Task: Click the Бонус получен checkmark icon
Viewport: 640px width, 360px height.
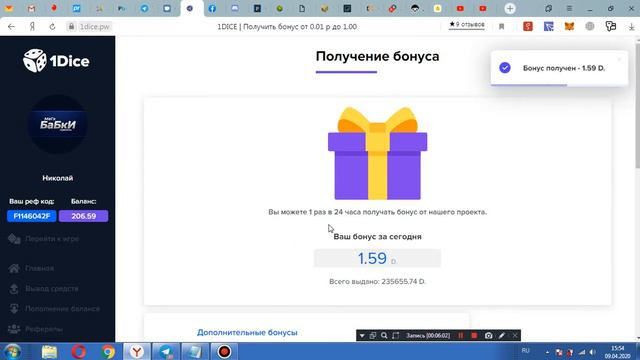Action: pyautogui.click(x=505, y=68)
